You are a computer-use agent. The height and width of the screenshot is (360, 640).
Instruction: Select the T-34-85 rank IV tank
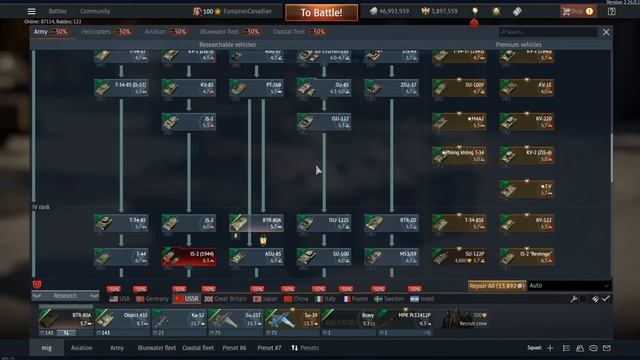point(121,223)
